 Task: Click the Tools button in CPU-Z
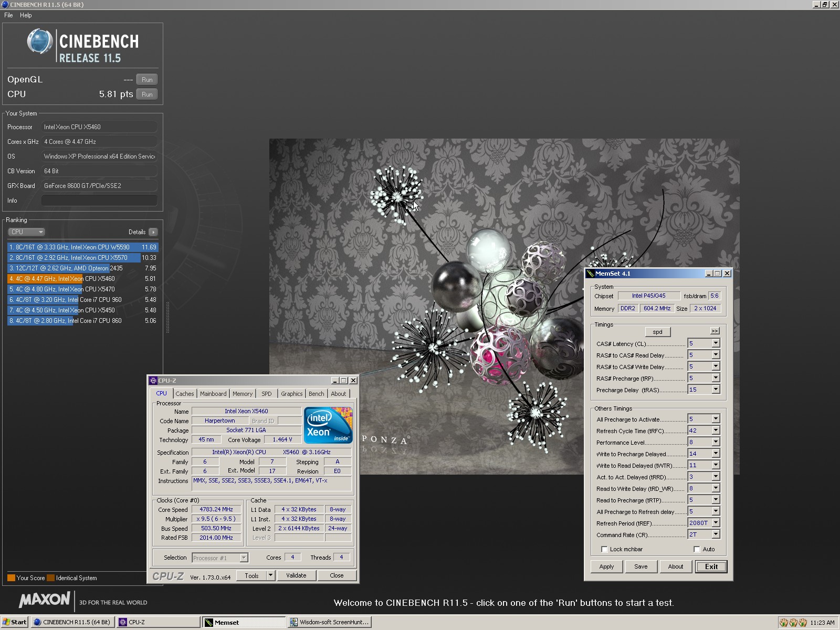point(251,575)
